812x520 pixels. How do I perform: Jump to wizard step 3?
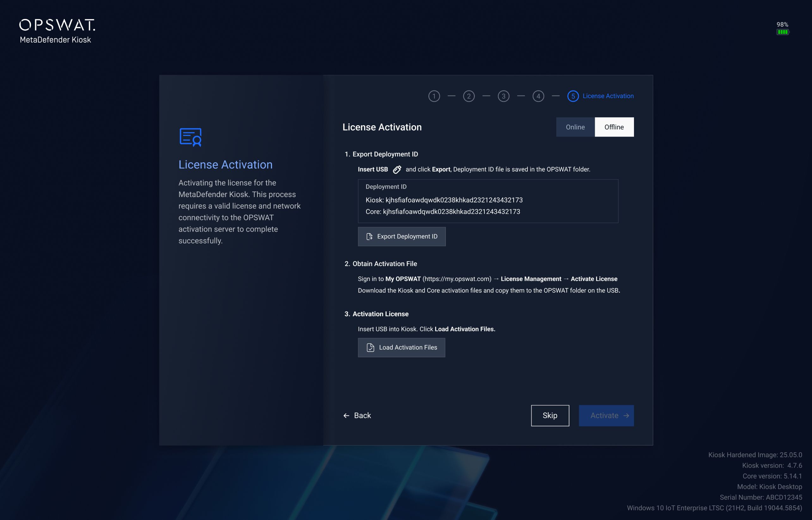click(x=503, y=96)
